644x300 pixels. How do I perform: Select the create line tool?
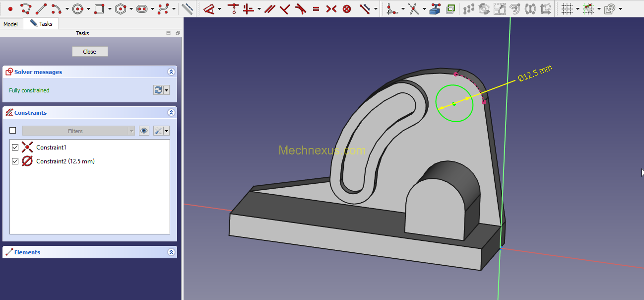(41, 8)
